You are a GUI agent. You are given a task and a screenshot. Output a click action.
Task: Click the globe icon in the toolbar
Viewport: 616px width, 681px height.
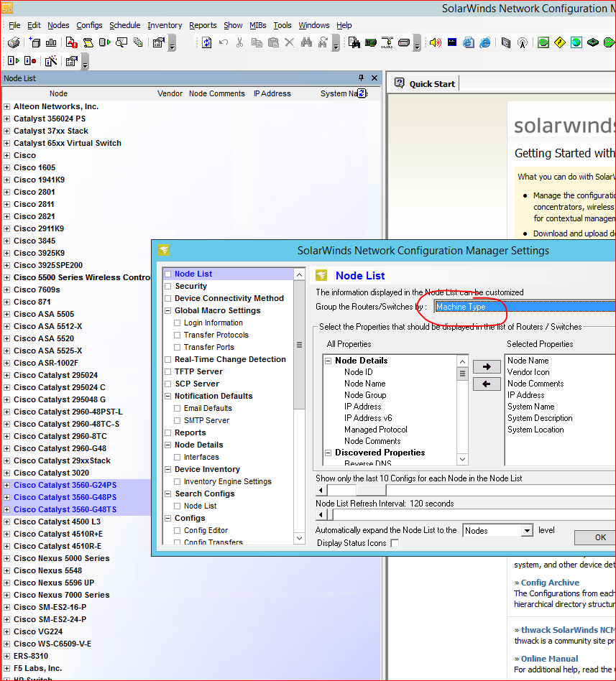(x=576, y=42)
